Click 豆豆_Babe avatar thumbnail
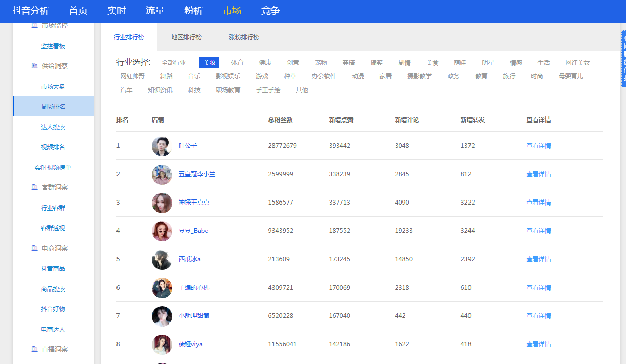 click(162, 231)
